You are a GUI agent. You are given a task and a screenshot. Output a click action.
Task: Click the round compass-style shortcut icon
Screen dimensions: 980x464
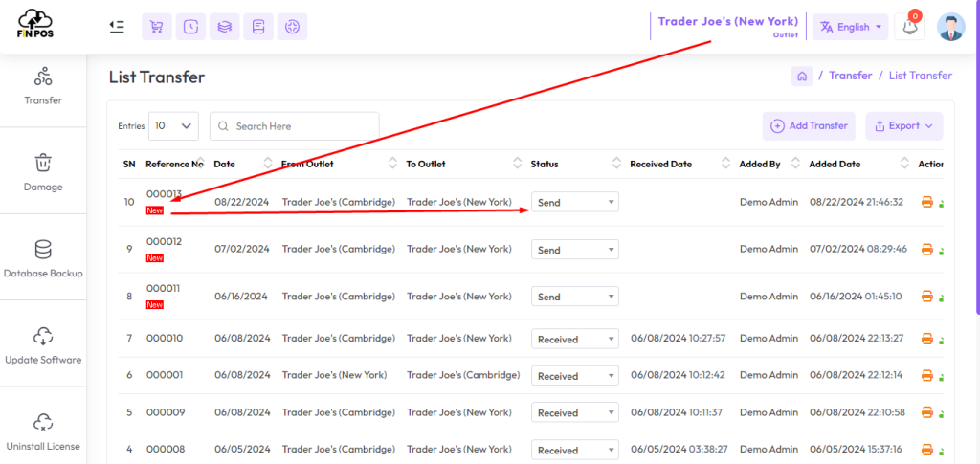[292, 27]
